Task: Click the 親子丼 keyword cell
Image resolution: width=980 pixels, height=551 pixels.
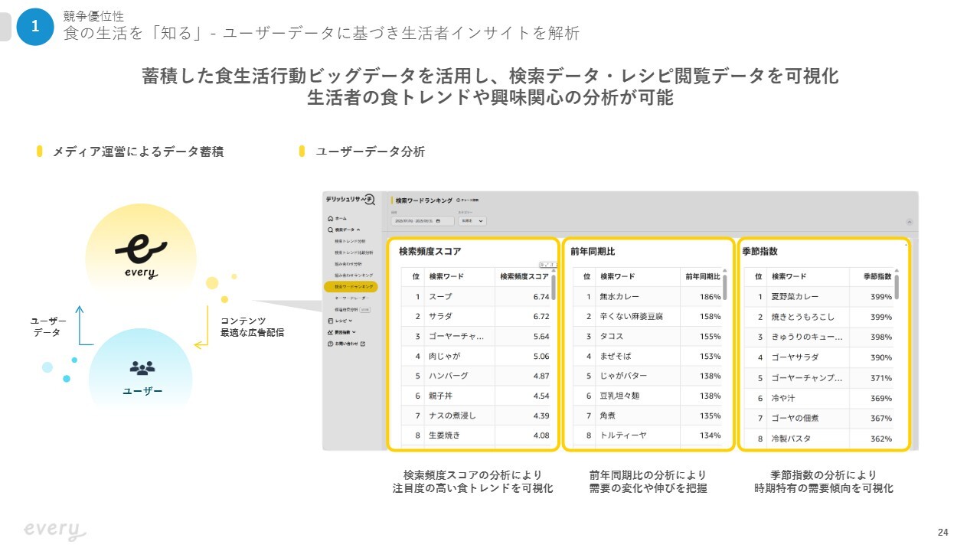Action: coord(441,396)
